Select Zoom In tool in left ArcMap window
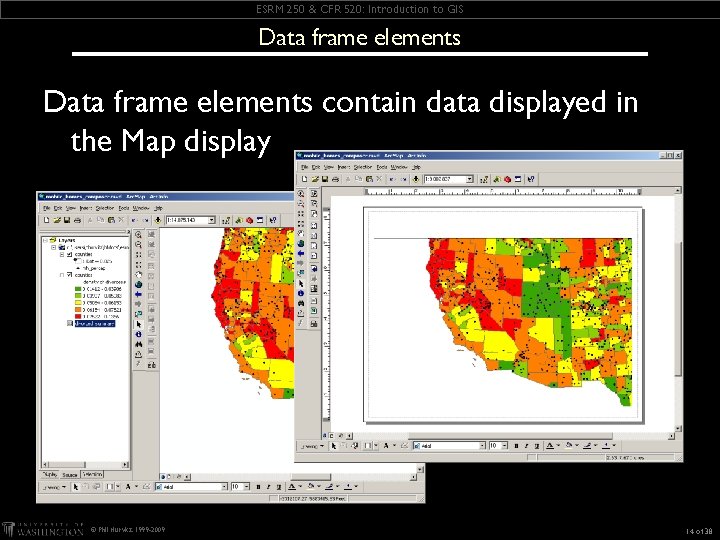 point(138,235)
